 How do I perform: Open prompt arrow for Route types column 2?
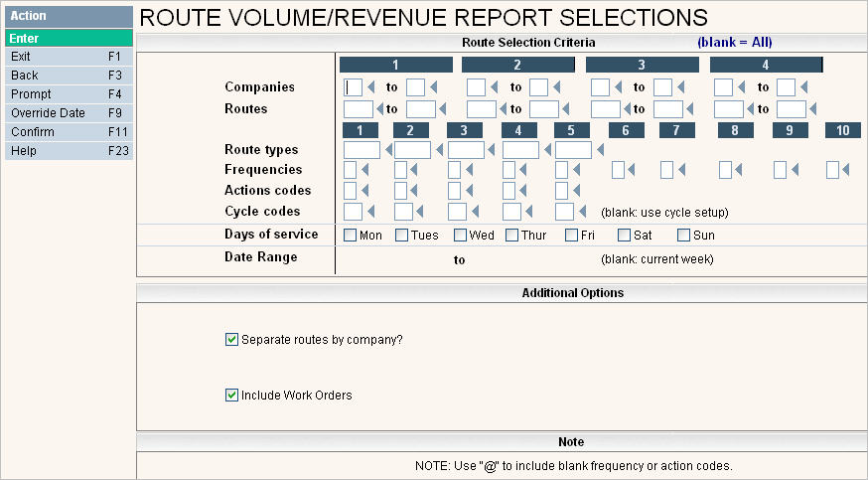click(x=440, y=149)
